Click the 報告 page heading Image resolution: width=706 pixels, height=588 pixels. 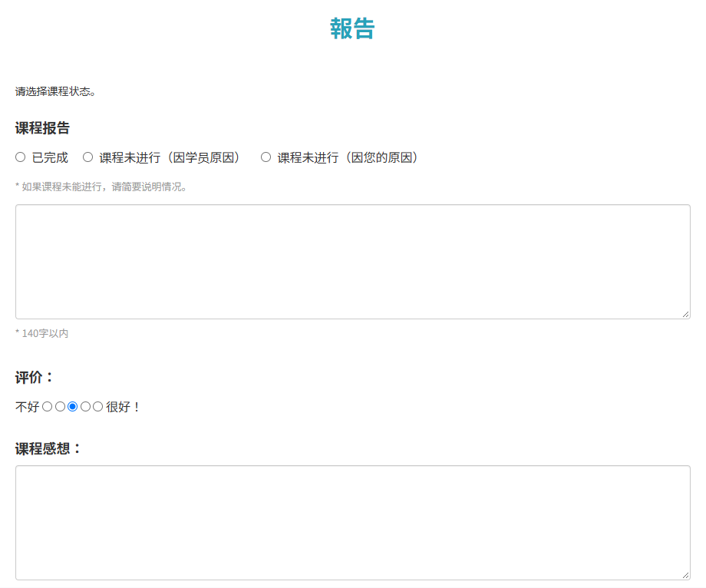[352, 28]
